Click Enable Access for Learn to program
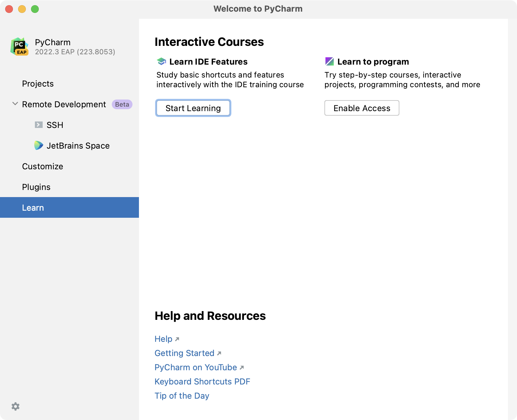Screen dimensions: 517x420 click(x=362, y=108)
